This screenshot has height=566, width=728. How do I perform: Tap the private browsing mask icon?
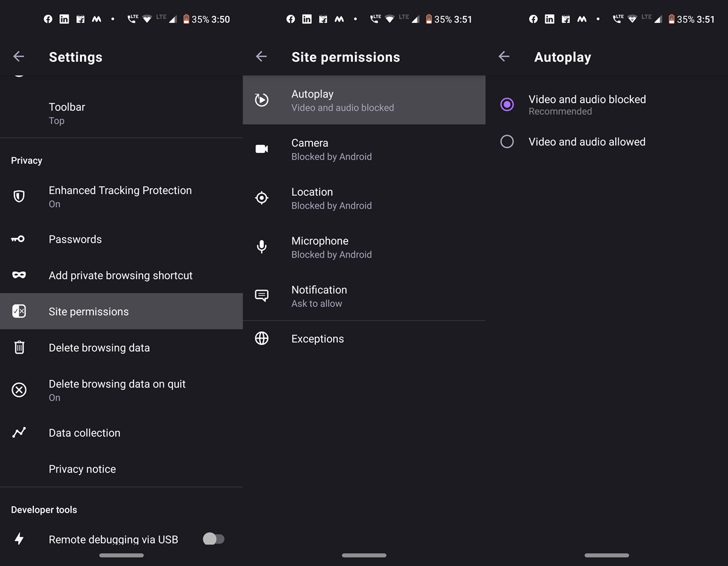pyautogui.click(x=19, y=275)
